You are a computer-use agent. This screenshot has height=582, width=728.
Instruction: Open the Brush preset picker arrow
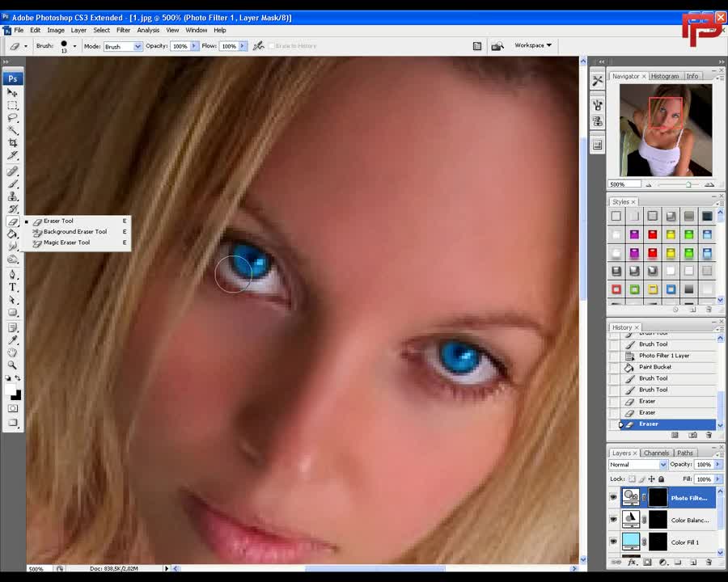[74, 46]
